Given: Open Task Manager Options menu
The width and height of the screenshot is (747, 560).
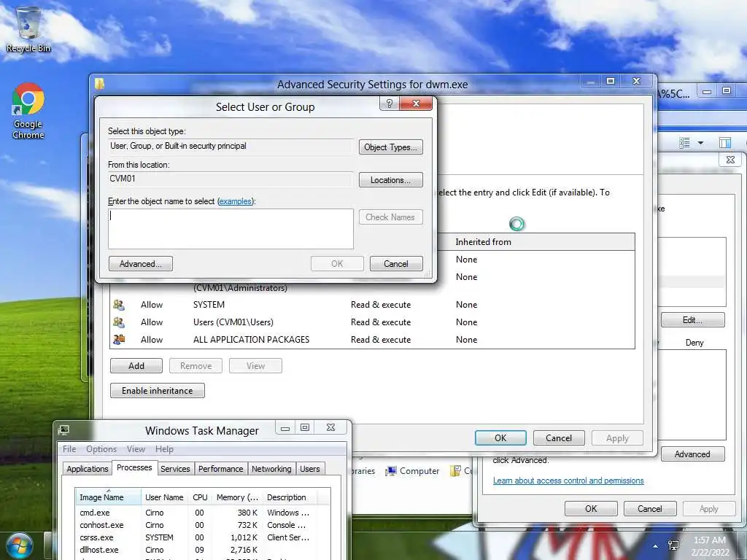Looking at the screenshot, I should [x=101, y=449].
